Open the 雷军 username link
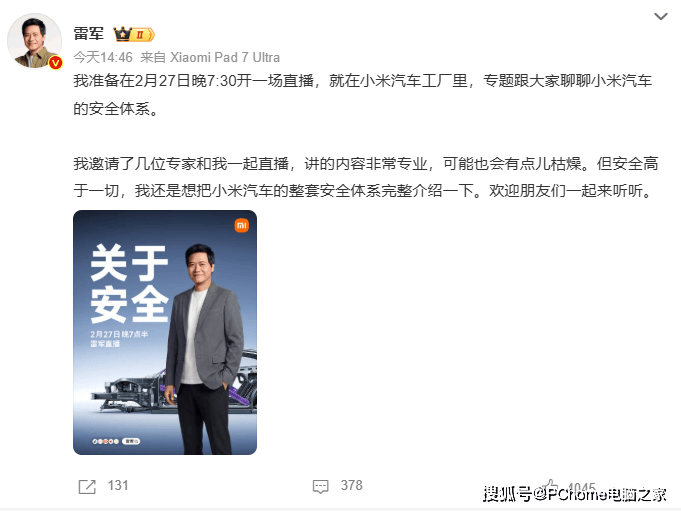This screenshot has width=681, height=511. pyautogui.click(x=89, y=33)
